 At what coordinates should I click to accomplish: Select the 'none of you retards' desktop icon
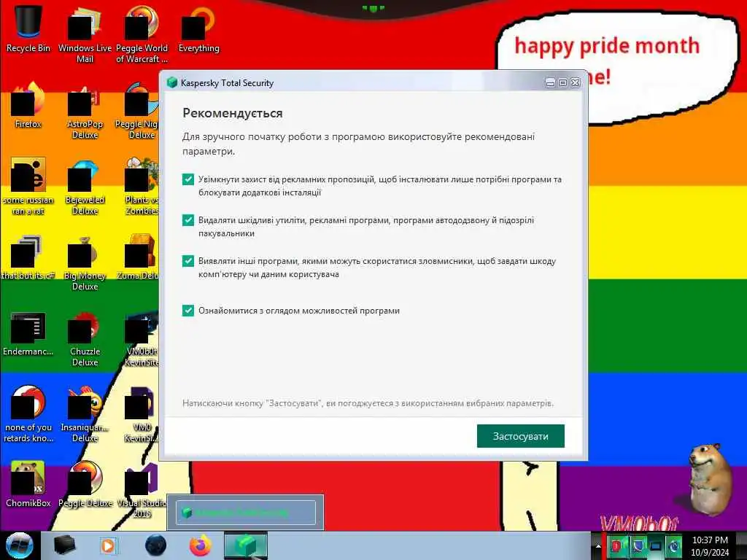[x=28, y=413]
